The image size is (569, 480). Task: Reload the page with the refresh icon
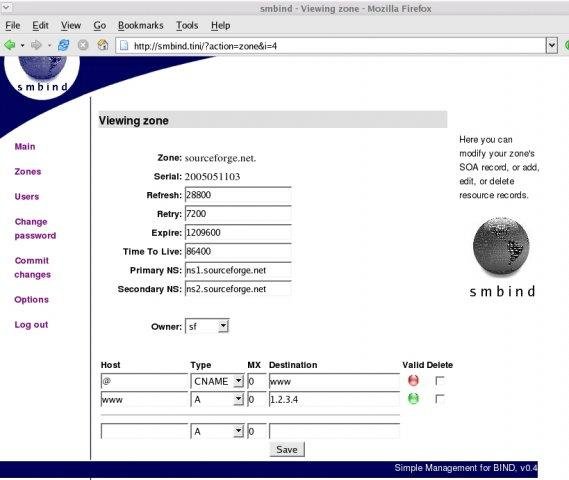pos(64,45)
